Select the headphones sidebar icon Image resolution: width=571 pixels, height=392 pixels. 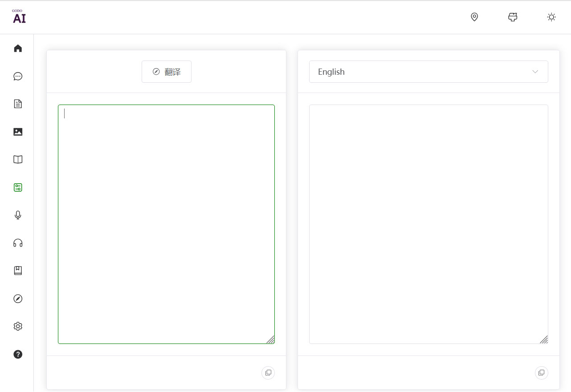18,243
